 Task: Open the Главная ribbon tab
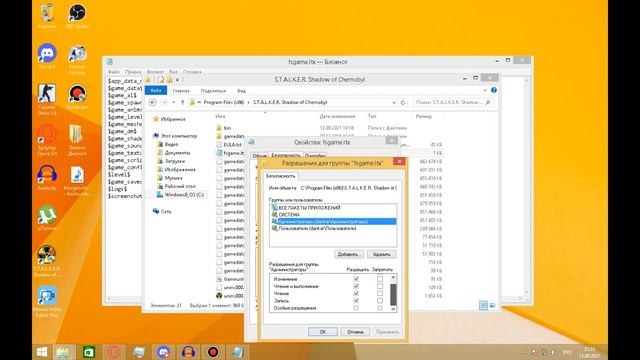pos(181,91)
